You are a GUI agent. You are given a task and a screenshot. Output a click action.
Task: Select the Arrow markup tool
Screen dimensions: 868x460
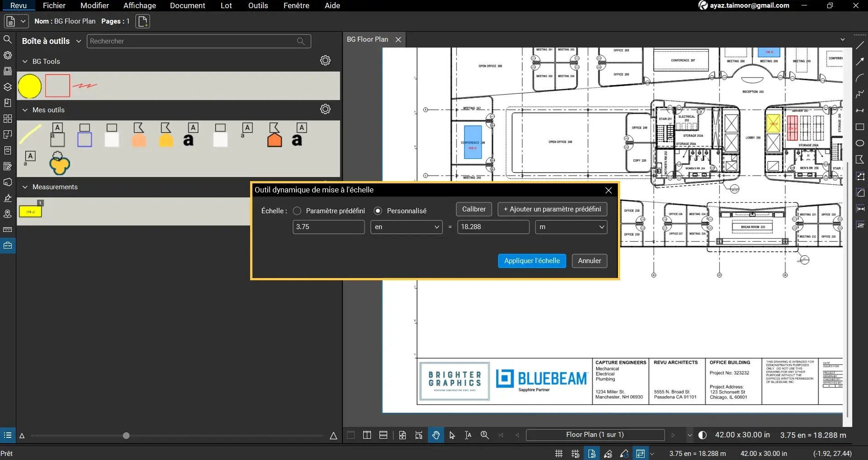click(860, 62)
